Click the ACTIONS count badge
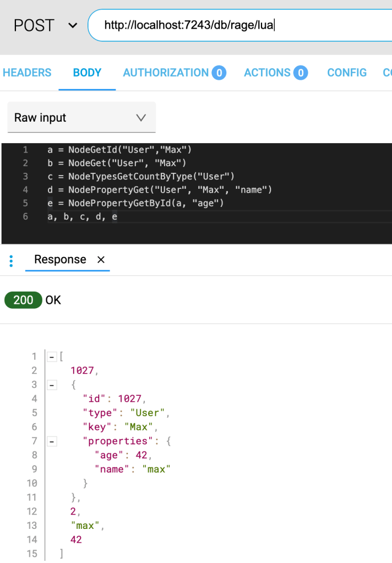Viewport: 392px width, 563px height. (x=300, y=73)
